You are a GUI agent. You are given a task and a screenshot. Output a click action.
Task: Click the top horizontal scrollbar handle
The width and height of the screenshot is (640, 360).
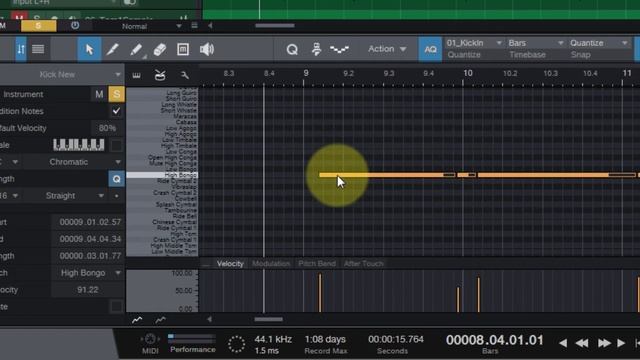[275, 26]
